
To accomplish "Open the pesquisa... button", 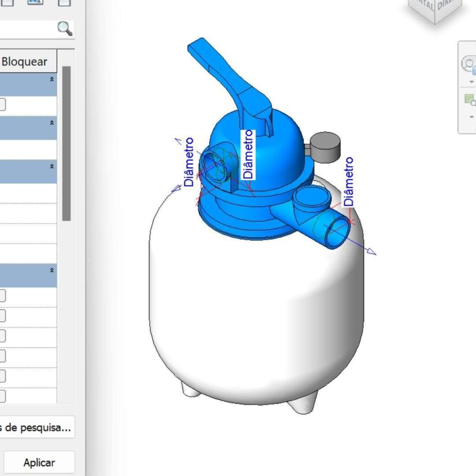I will pyautogui.click(x=36, y=427).
